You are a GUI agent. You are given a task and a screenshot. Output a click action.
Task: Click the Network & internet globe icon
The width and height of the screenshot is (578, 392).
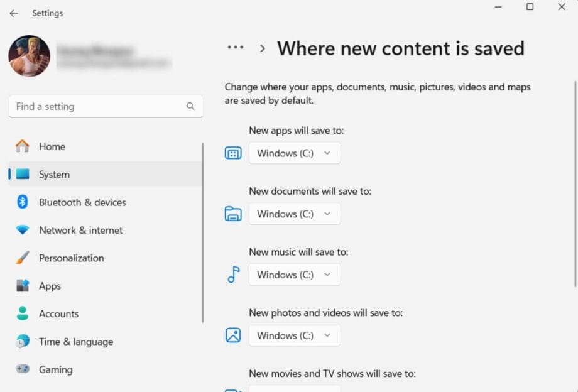(21, 230)
